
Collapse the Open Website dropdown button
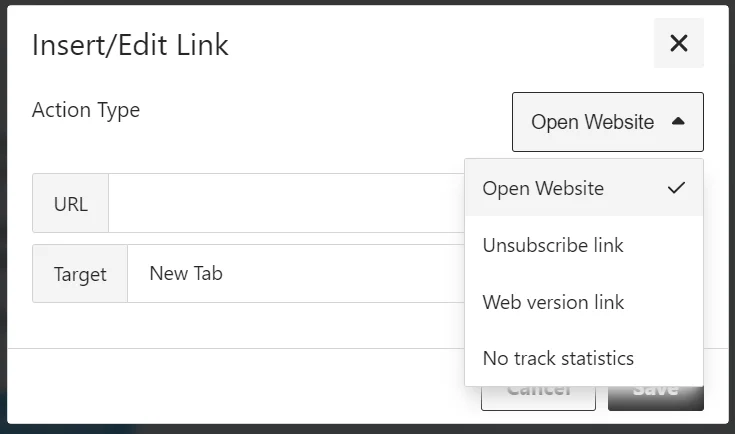592,122
